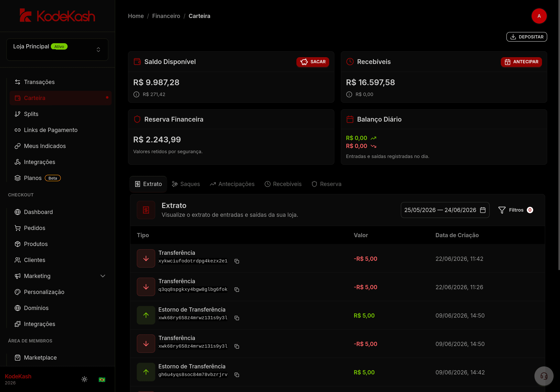Go to Splits in the sidebar

60,114
